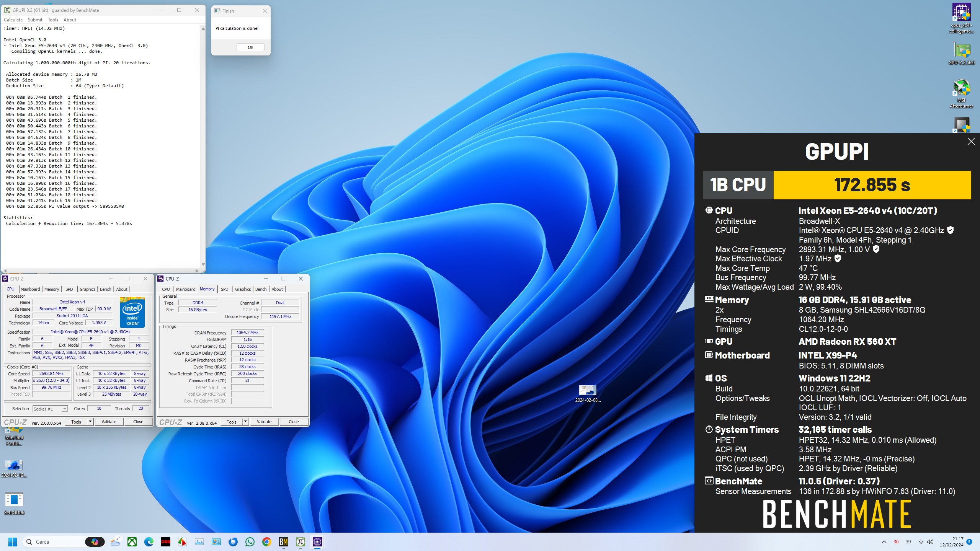Select 2024-02-12 desktop image file
Viewport: 980px width, 551px height.
14,469
